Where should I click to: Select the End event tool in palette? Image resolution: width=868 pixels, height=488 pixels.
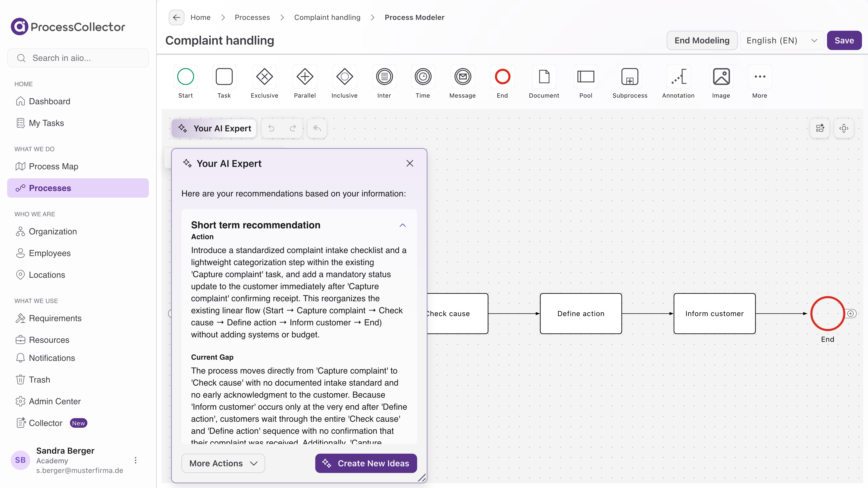click(502, 77)
